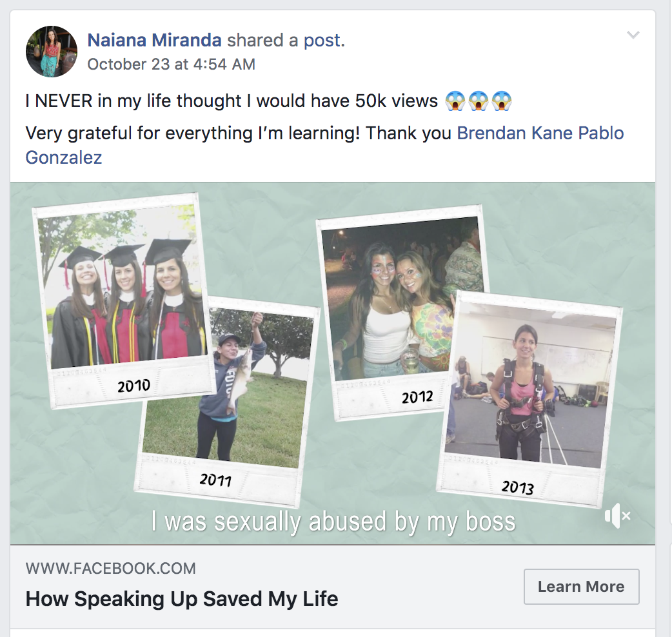Open the tagged Gonzalez profile link

coord(64,157)
